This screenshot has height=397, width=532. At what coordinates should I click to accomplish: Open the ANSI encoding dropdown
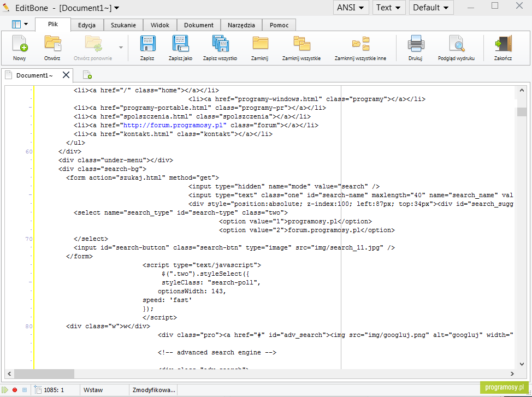pos(351,8)
